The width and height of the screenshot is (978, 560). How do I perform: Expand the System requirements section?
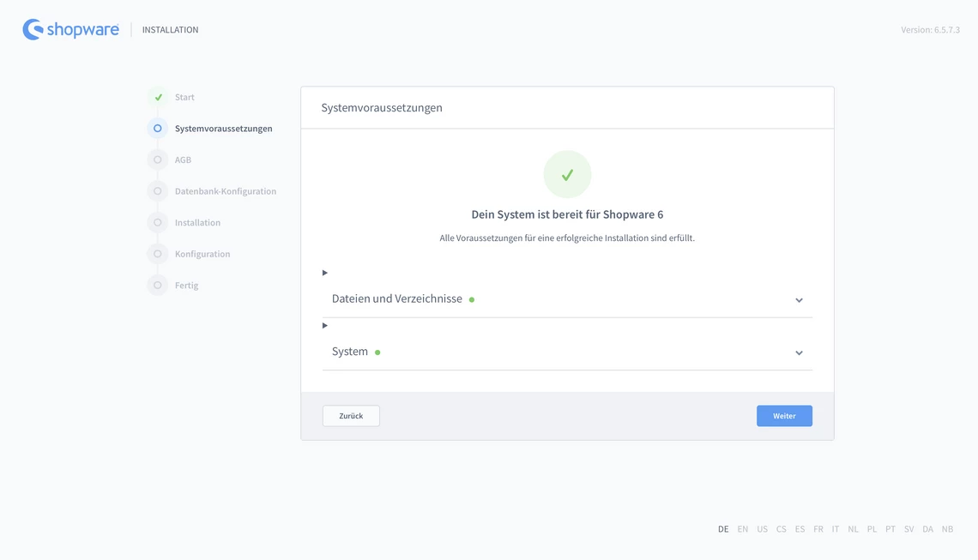(x=350, y=352)
